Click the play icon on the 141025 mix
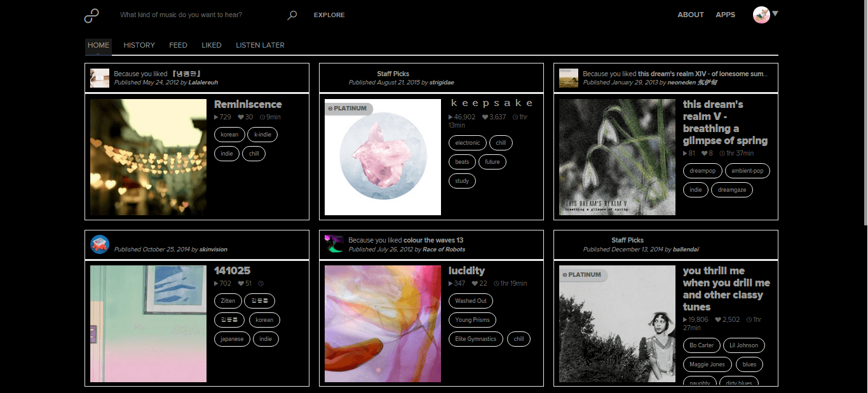Image resolution: width=868 pixels, height=393 pixels. tap(217, 283)
